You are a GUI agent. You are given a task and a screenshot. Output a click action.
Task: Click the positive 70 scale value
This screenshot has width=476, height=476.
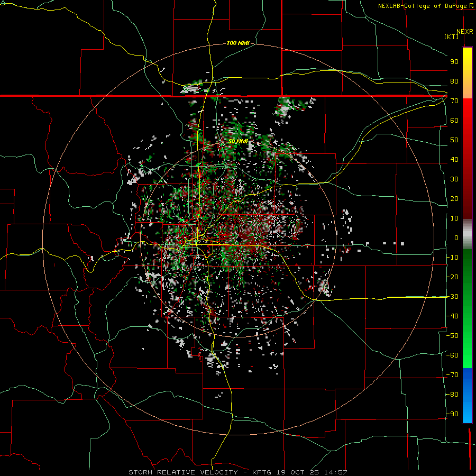454,101
